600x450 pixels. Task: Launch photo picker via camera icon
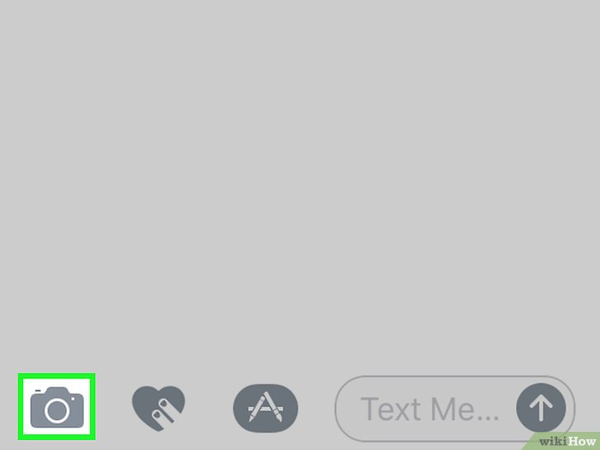tap(57, 407)
